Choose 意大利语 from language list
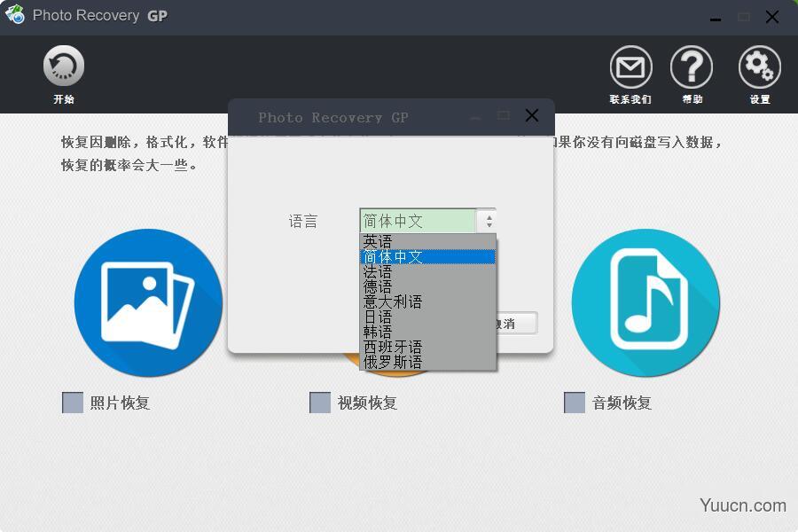This screenshot has height=532, width=798. (427, 301)
